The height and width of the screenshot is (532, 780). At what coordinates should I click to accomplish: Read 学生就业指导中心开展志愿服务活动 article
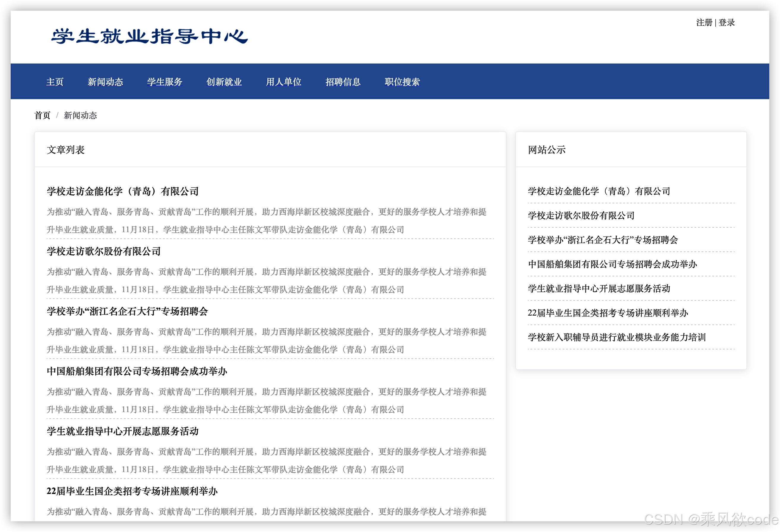[122, 432]
